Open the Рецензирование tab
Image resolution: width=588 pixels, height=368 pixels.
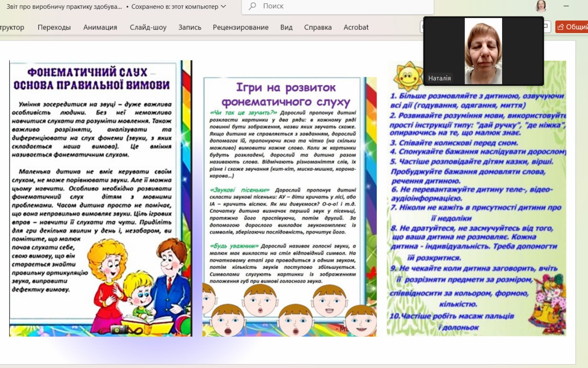tap(240, 27)
